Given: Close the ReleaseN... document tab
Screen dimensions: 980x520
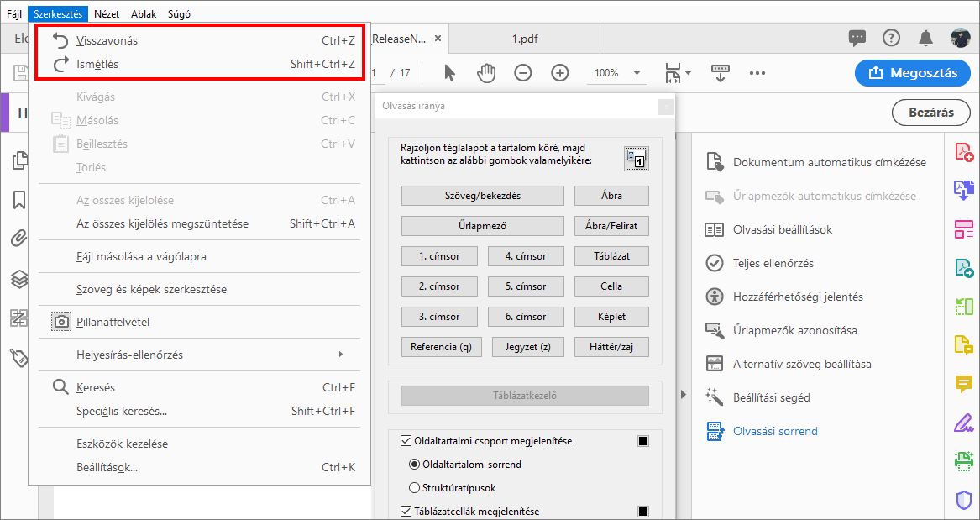Looking at the screenshot, I should click(x=438, y=38).
